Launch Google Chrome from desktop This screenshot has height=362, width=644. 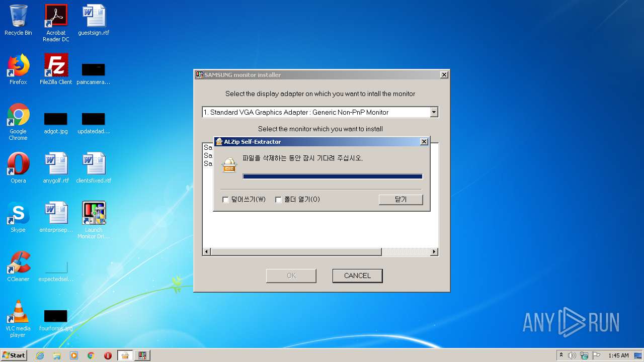click(18, 122)
